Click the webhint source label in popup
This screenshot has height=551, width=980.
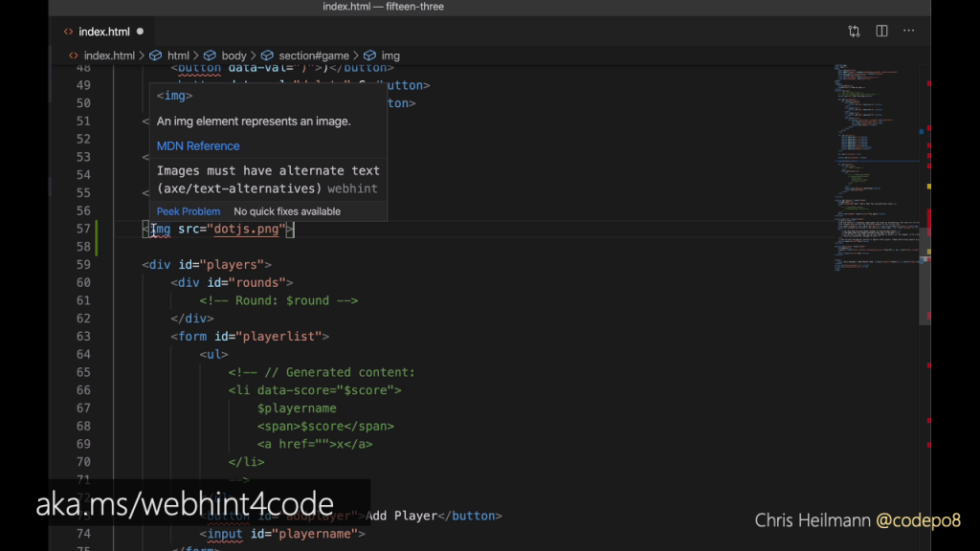click(x=352, y=188)
